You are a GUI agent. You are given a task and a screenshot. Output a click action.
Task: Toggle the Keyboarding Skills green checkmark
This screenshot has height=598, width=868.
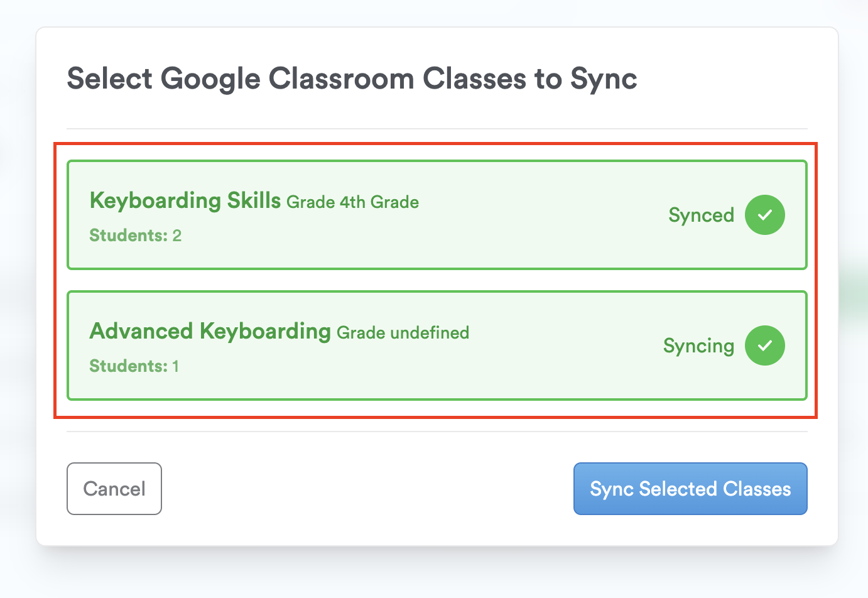tap(764, 215)
